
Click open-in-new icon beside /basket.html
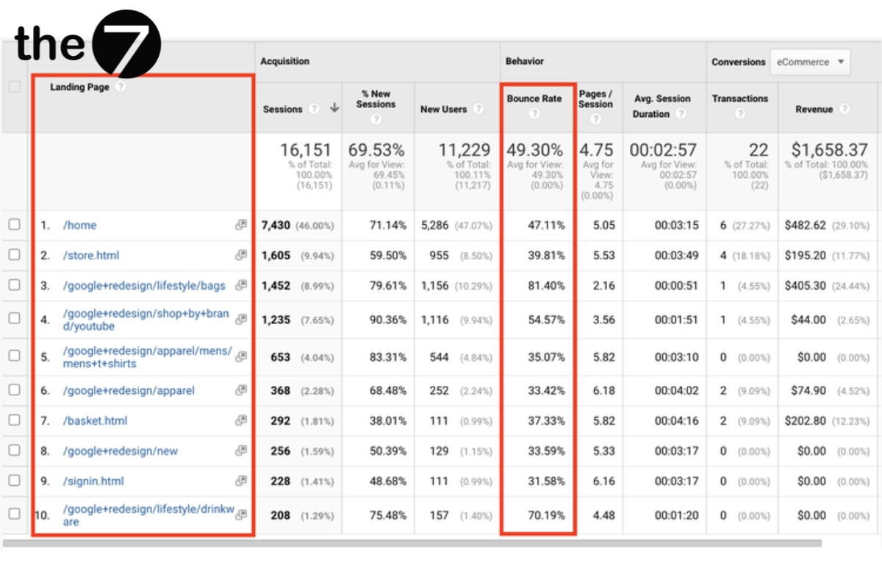point(241,420)
